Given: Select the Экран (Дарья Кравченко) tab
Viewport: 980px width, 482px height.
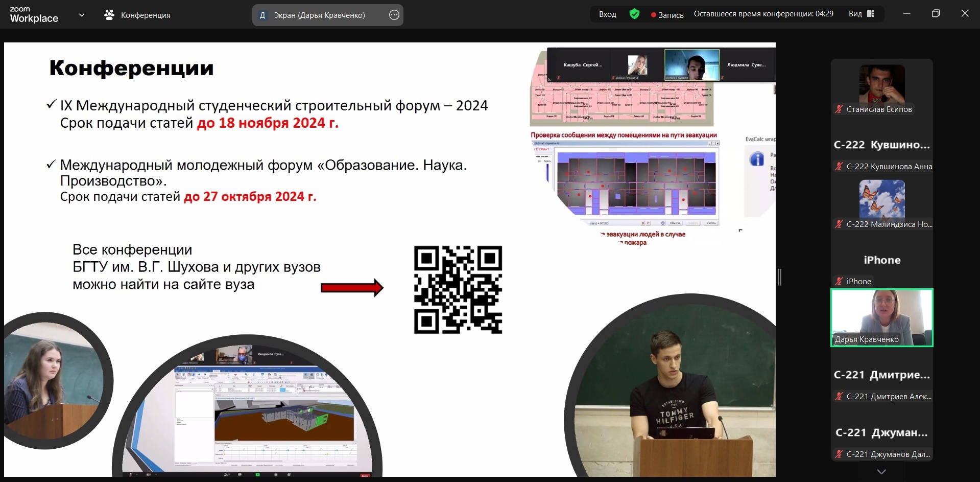Looking at the screenshot, I should (x=319, y=15).
